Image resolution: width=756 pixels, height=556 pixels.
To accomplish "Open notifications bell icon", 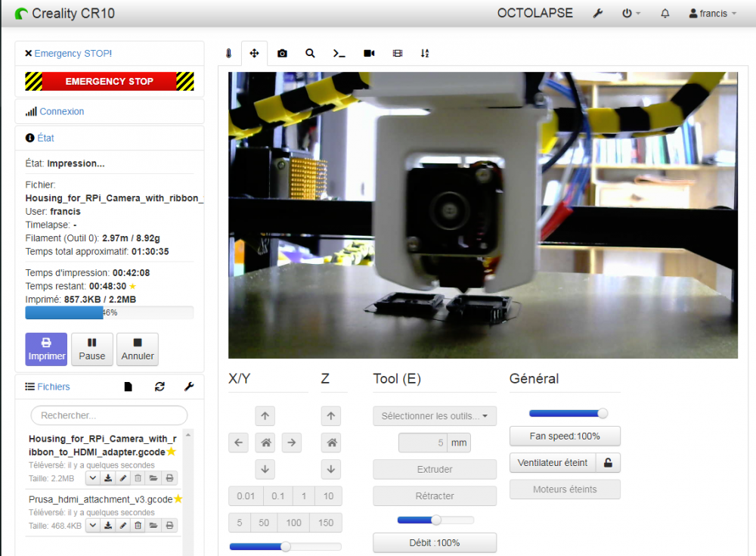I will tap(665, 14).
